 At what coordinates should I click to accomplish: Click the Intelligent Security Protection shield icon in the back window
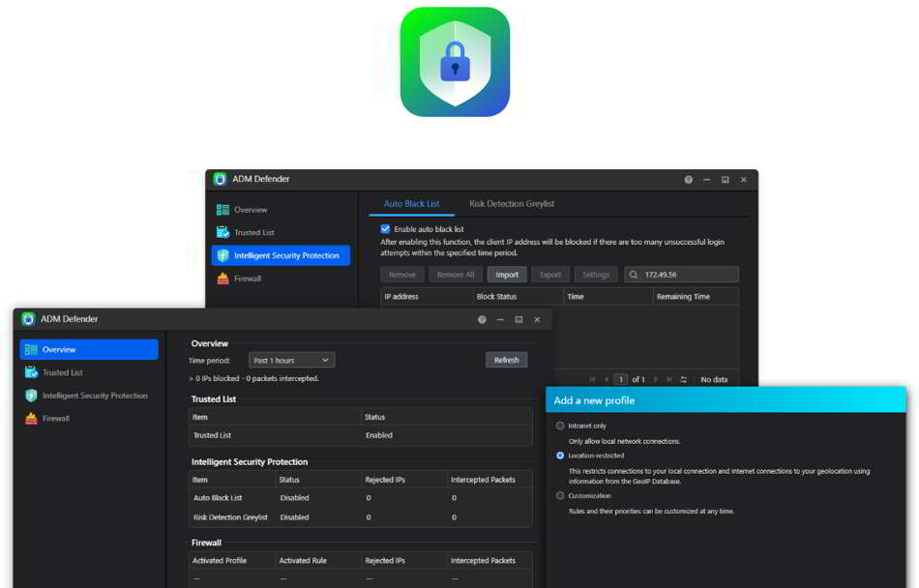pos(222,255)
